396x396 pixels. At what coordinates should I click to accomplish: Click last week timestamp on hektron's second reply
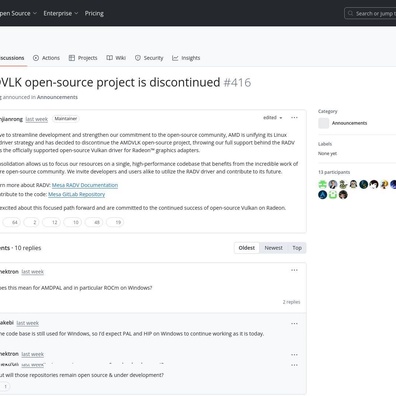[33, 354]
